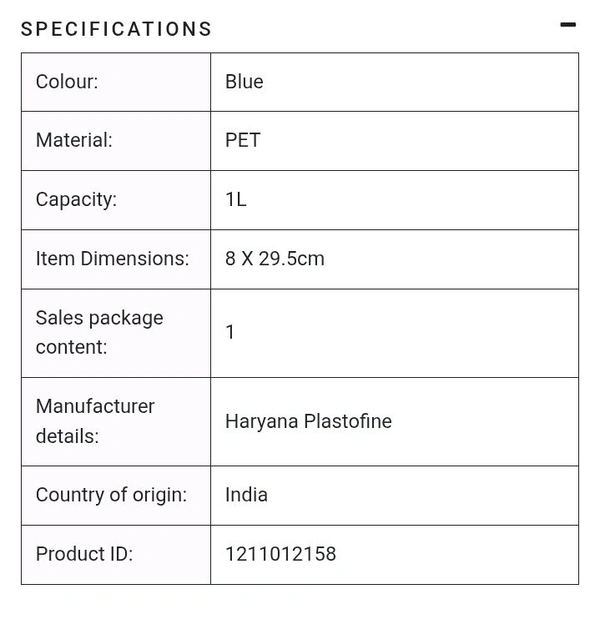The height and width of the screenshot is (634, 600).
Task: Click the word Haryana in manufacturer value
Action: [261, 421]
